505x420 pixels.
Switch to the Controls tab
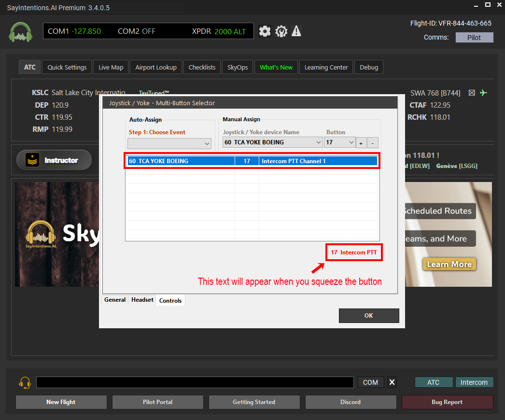click(x=170, y=300)
